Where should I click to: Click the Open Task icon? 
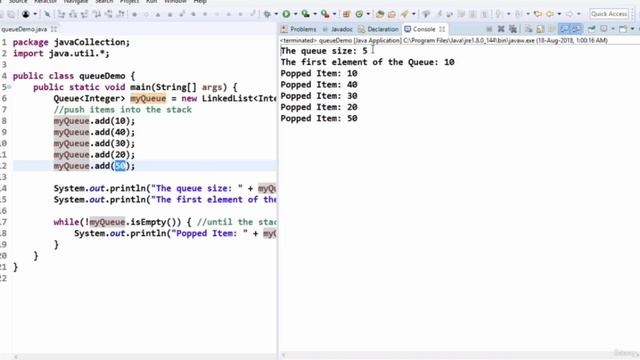tap(392, 14)
